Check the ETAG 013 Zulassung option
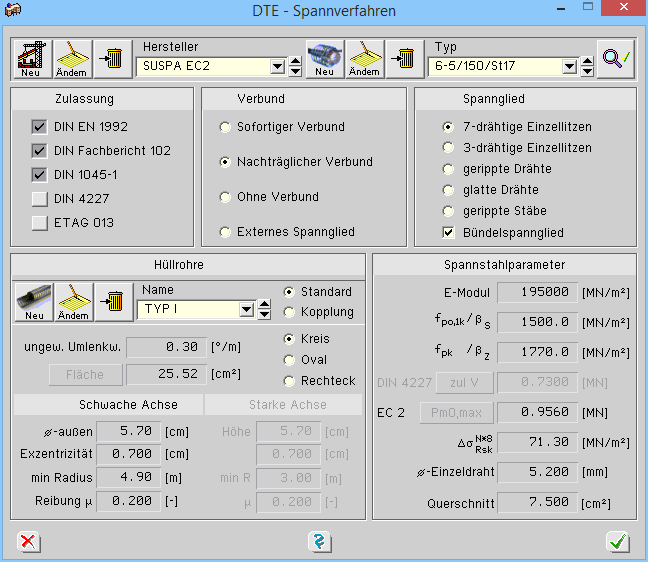 (40, 223)
